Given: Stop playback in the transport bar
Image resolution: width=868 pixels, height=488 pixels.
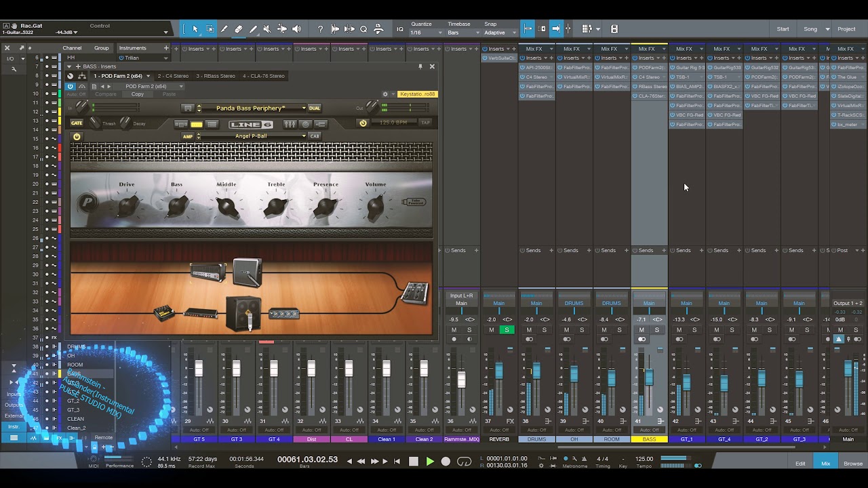Looking at the screenshot, I should 413,462.
